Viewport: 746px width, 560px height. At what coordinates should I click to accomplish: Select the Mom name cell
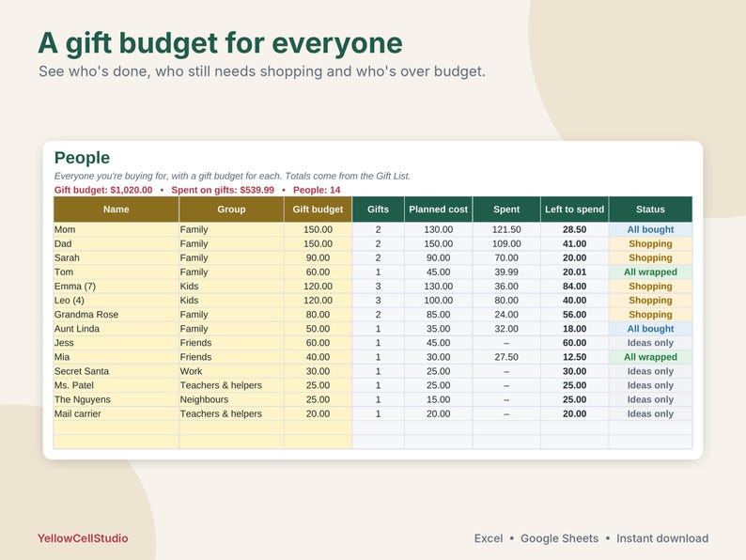click(117, 229)
